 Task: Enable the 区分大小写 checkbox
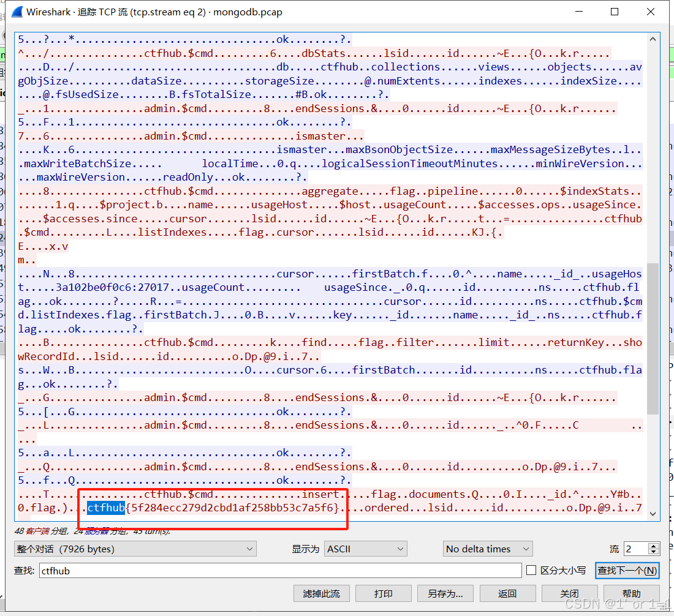coord(531,570)
